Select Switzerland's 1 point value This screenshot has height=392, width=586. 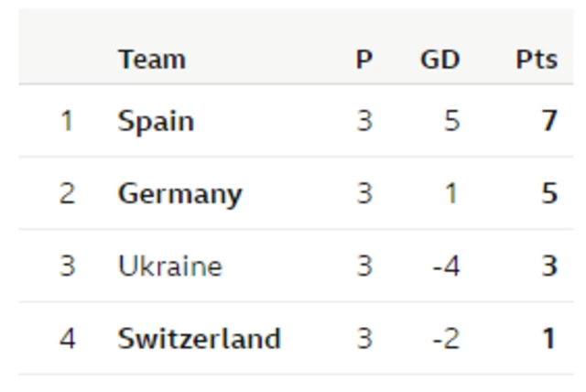click(549, 338)
